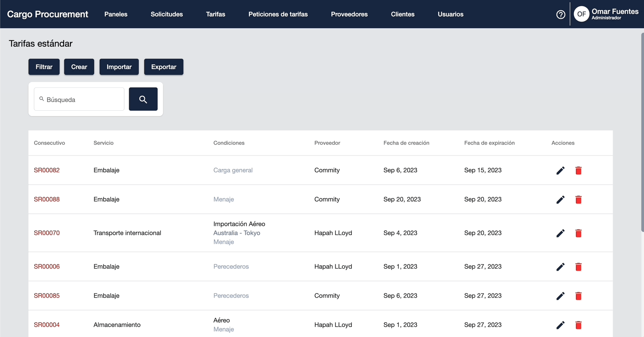Screen dimensions: 644x337
Task: Click the Filtrar button
Action: pyautogui.click(x=44, y=67)
